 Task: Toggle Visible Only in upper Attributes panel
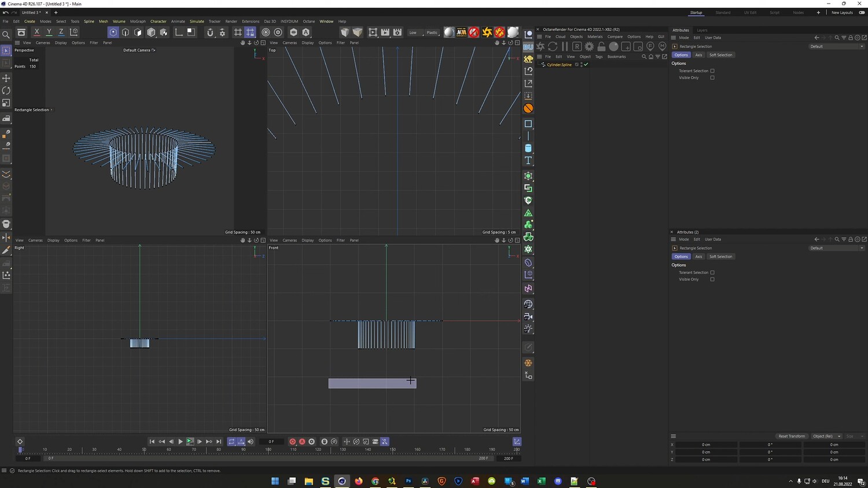(712, 77)
